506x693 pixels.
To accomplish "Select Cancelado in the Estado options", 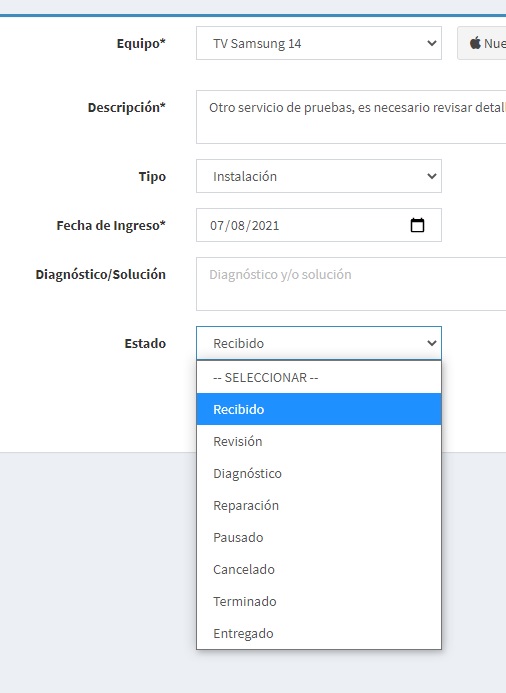I will click(319, 569).
